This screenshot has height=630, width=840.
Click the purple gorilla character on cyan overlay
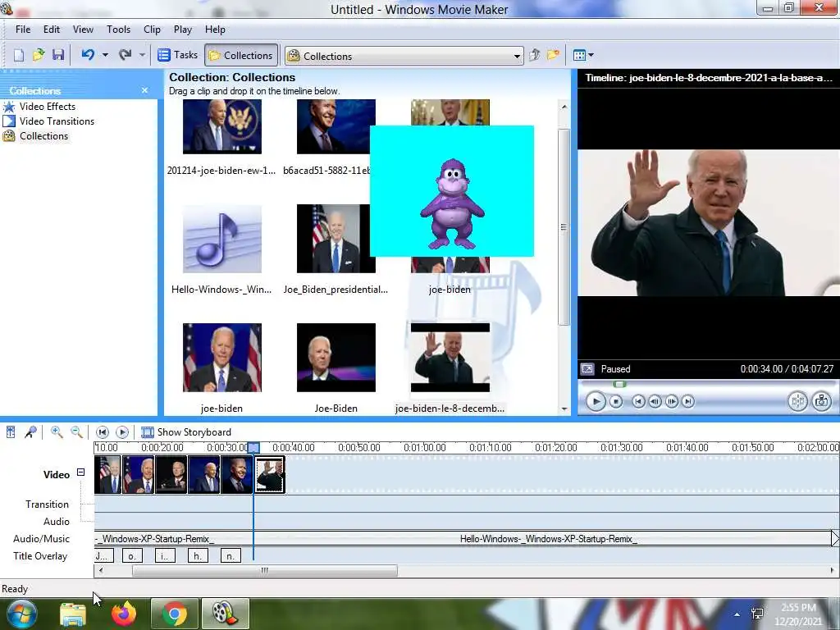pos(453,204)
